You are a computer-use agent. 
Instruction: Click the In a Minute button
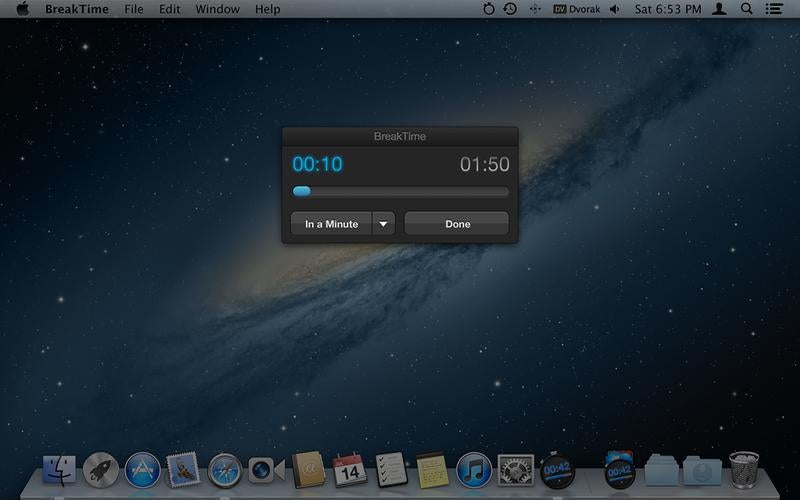pyautogui.click(x=331, y=224)
